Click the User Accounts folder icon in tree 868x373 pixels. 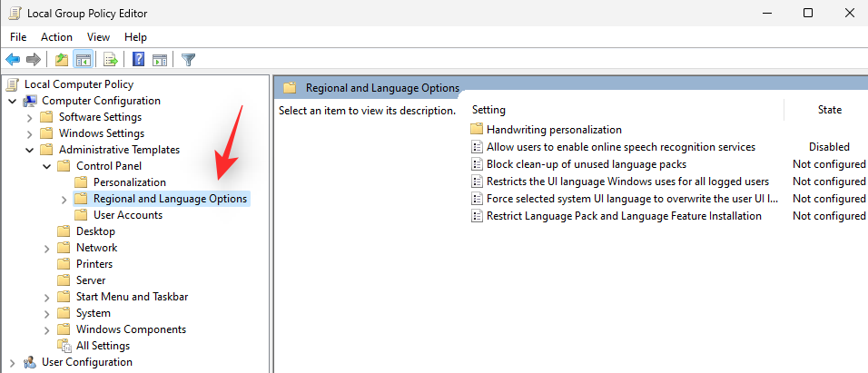82,215
